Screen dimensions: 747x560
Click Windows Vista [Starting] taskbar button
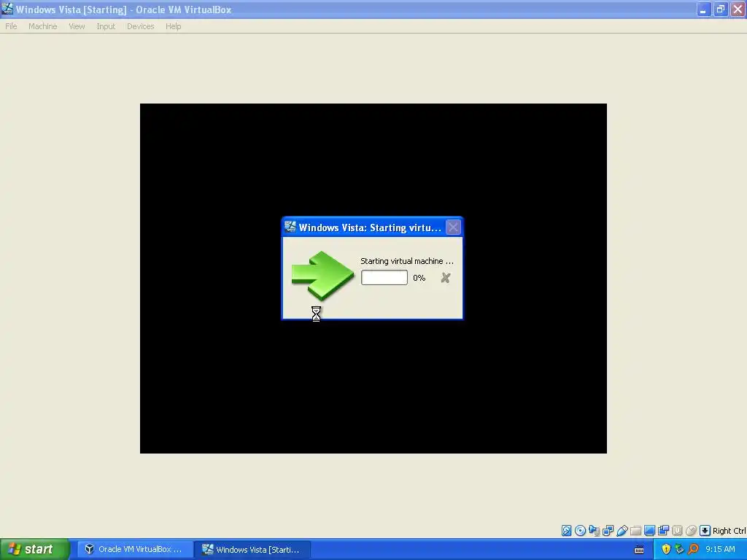252,549
